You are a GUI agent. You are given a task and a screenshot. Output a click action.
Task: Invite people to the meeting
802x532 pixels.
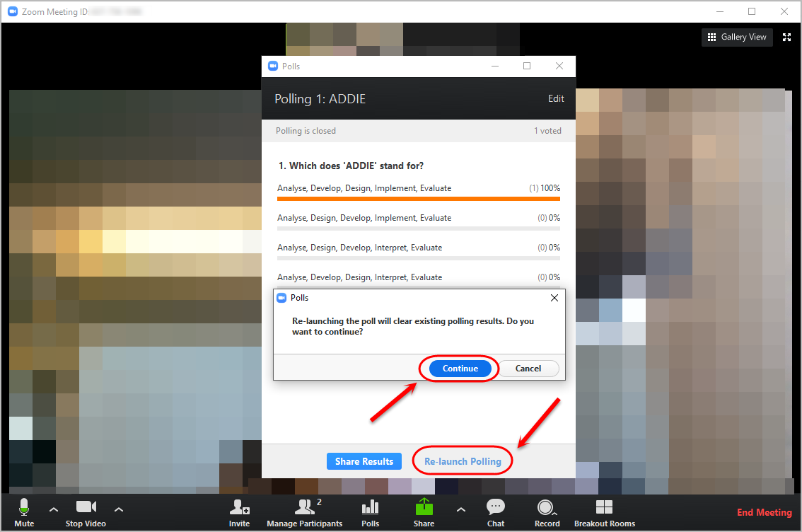239,512
